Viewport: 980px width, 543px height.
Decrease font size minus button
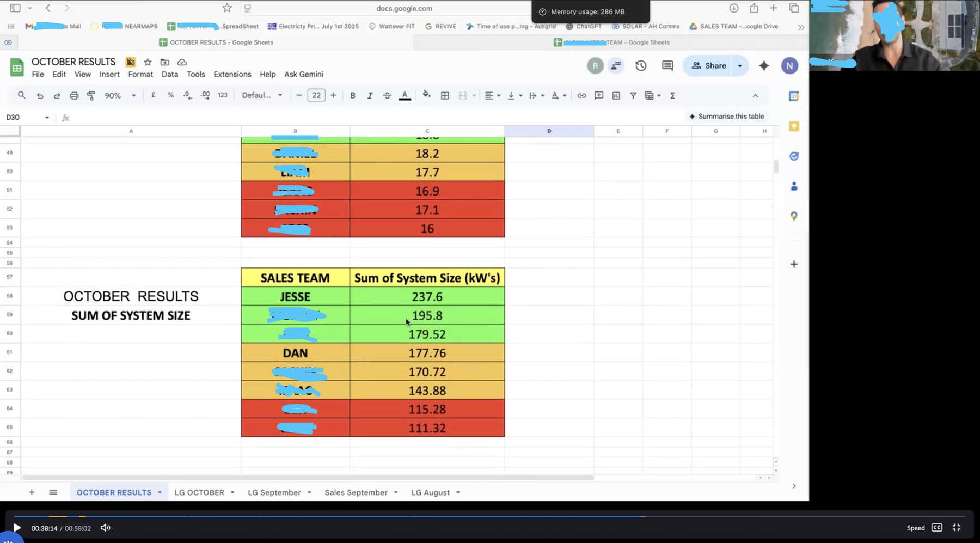click(x=299, y=95)
